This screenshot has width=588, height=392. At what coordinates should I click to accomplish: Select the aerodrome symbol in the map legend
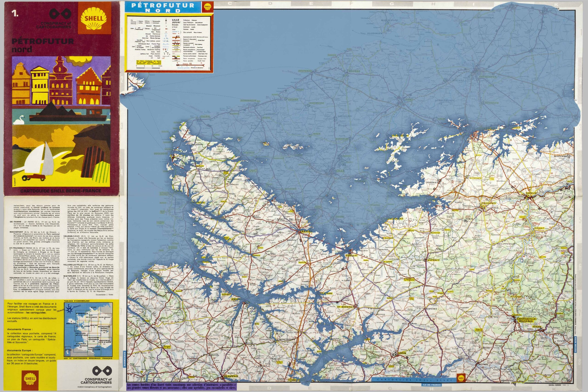[x=164, y=50]
